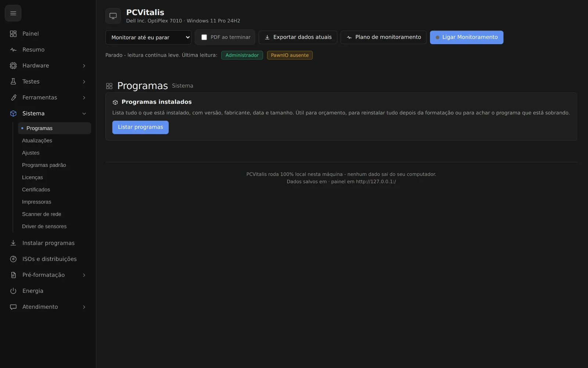Click the Atendimento chat icon
Viewport: 588px width, 368px height.
point(13,307)
